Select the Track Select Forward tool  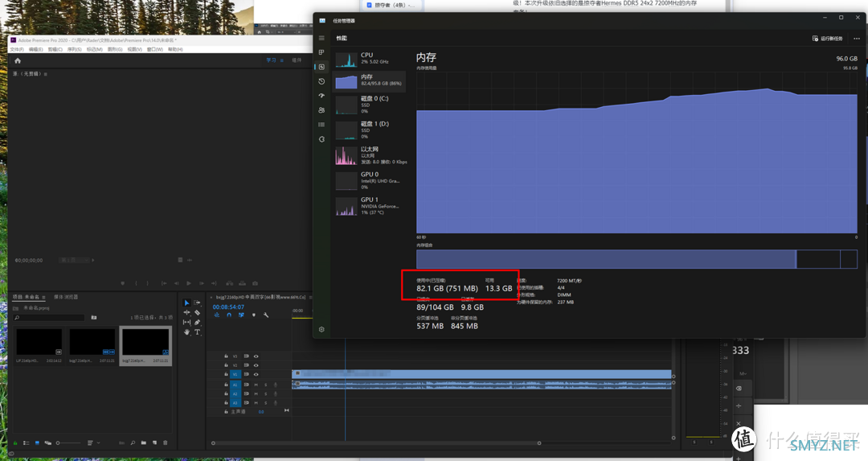coord(197,303)
